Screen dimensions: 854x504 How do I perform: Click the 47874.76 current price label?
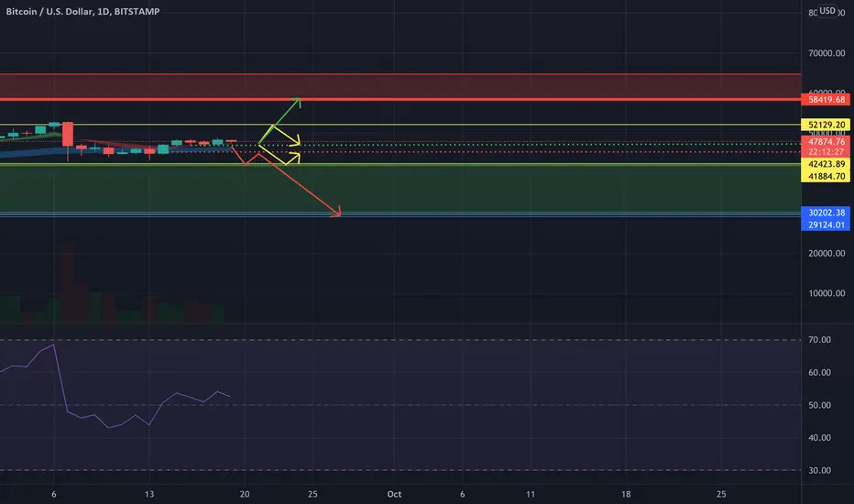(826, 142)
